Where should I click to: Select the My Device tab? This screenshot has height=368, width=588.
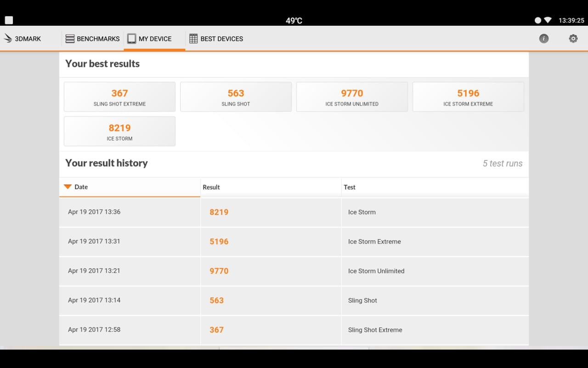pyautogui.click(x=155, y=39)
